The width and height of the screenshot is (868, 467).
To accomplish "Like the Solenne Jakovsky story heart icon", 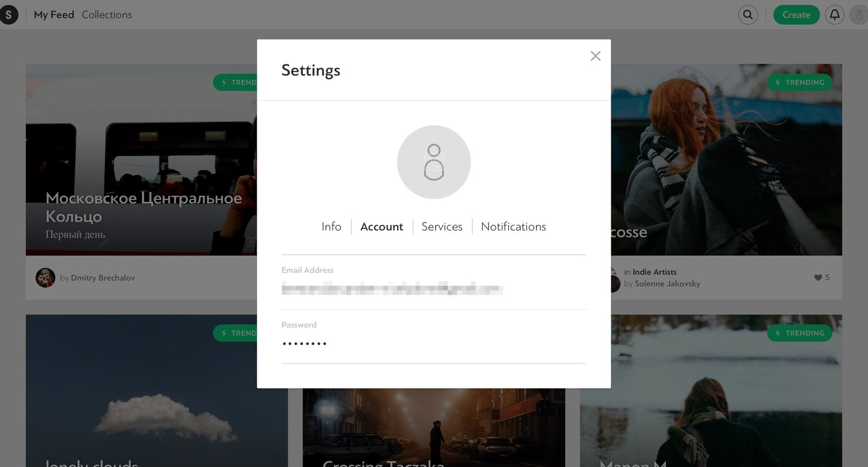I will 818,278.
